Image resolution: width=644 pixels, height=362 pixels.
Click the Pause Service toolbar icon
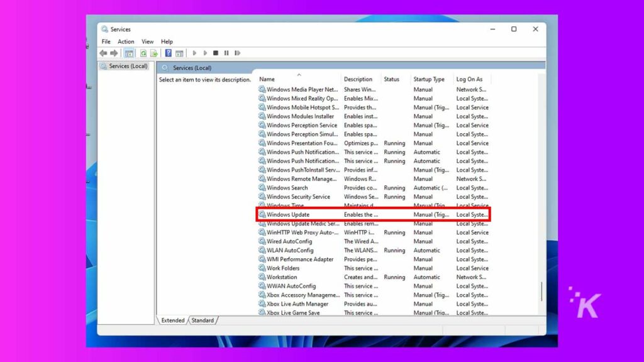[226, 53]
